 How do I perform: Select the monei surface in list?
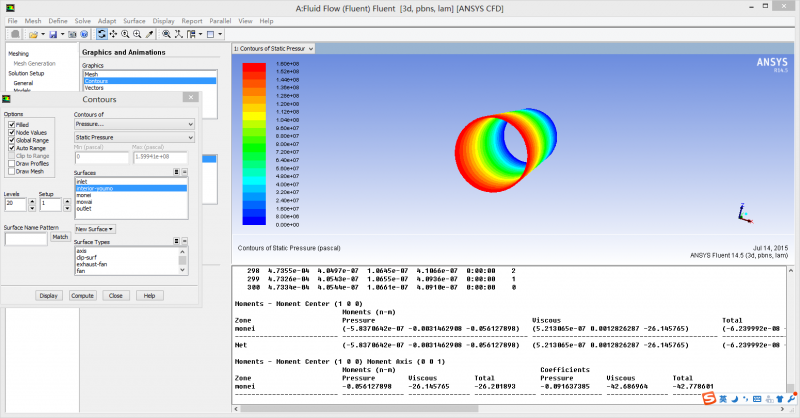pos(84,194)
